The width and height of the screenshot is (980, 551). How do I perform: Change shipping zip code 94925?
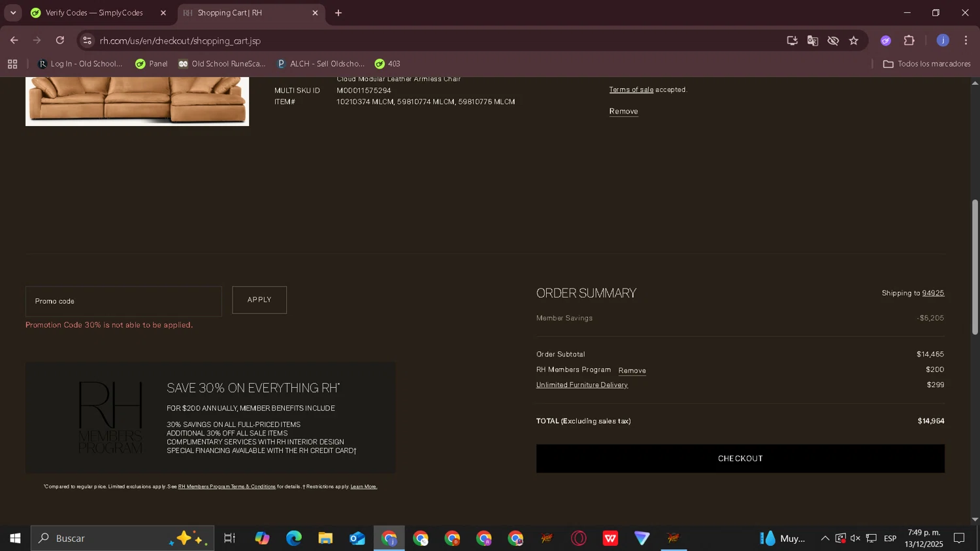(933, 293)
